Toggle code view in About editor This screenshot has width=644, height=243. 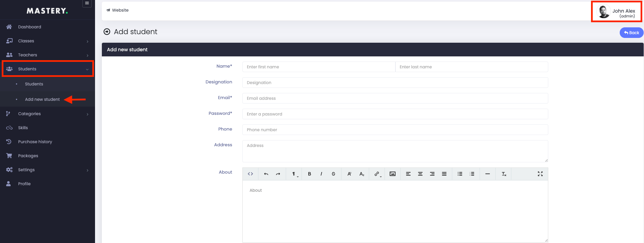(250, 174)
